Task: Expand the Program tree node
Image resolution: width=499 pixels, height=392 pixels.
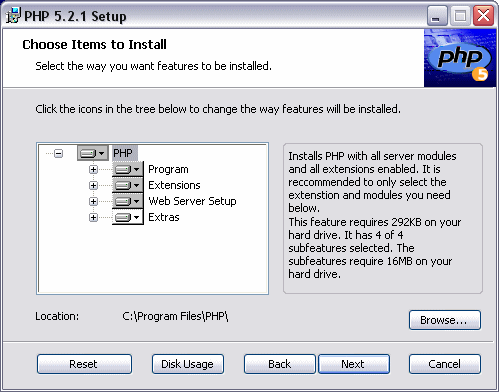Action: pos(93,169)
